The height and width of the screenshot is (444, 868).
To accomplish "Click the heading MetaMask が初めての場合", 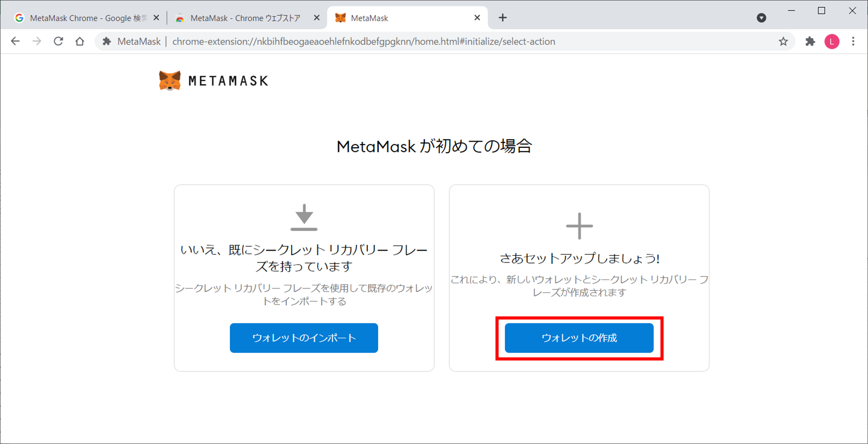I will click(x=434, y=146).
